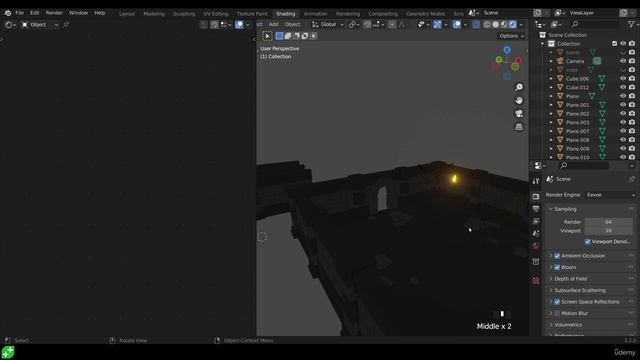Image resolution: width=640 pixels, height=360 pixels.
Task: Click the Render samples value field
Action: (609, 222)
